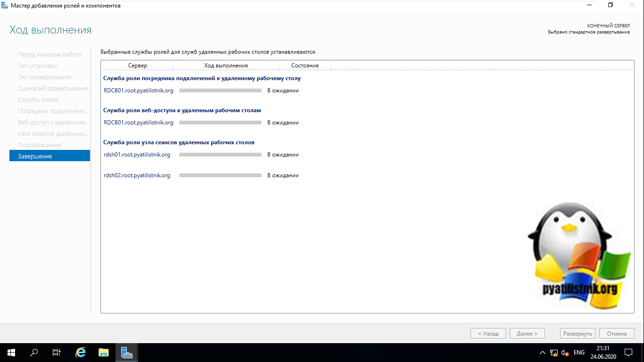Click the rdsh02 server progress bar
This screenshot has height=362, width=644.
(x=220, y=175)
